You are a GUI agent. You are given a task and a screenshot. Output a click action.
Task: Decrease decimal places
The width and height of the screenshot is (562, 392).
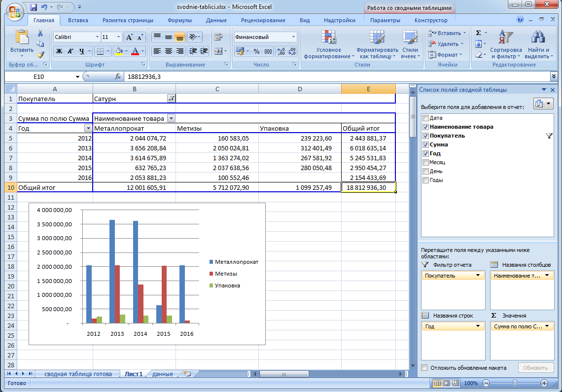(x=292, y=51)
